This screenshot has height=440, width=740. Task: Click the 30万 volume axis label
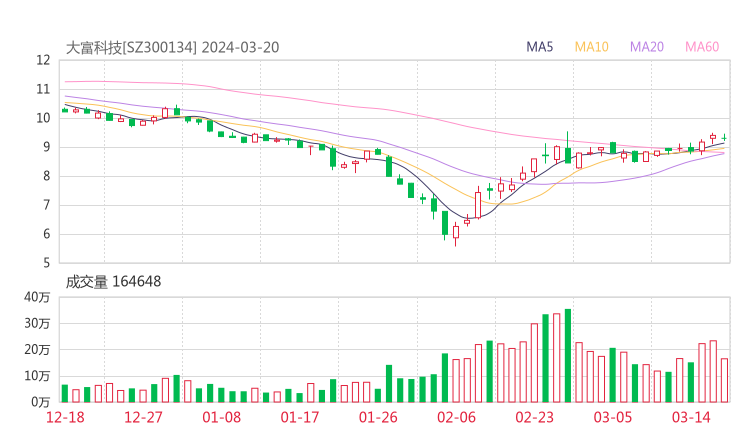37,323
